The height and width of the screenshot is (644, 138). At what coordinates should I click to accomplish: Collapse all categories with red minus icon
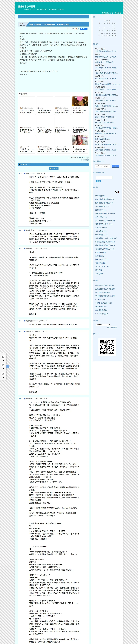pos(118,192)
